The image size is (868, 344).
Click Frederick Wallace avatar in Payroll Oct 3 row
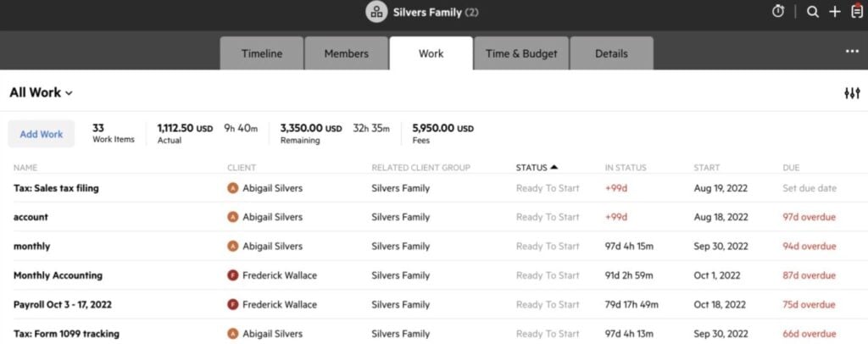232,305
